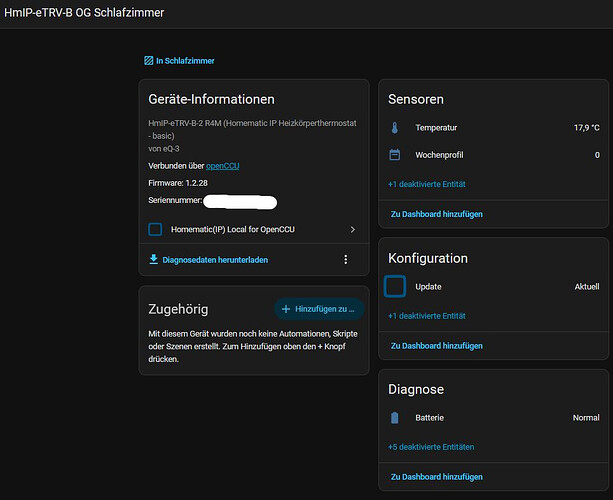Select the HmIP-eTRV-B-2 R4M model description

pyautogui.click(x=252, y=129)
